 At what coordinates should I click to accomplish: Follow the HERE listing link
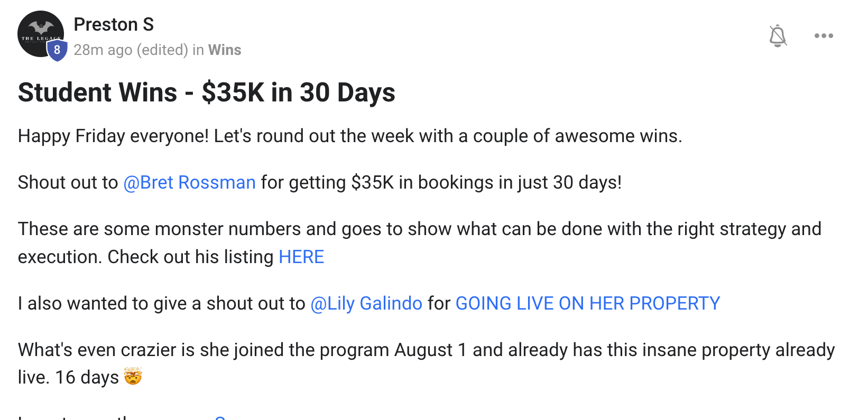(x=301, y=257)
